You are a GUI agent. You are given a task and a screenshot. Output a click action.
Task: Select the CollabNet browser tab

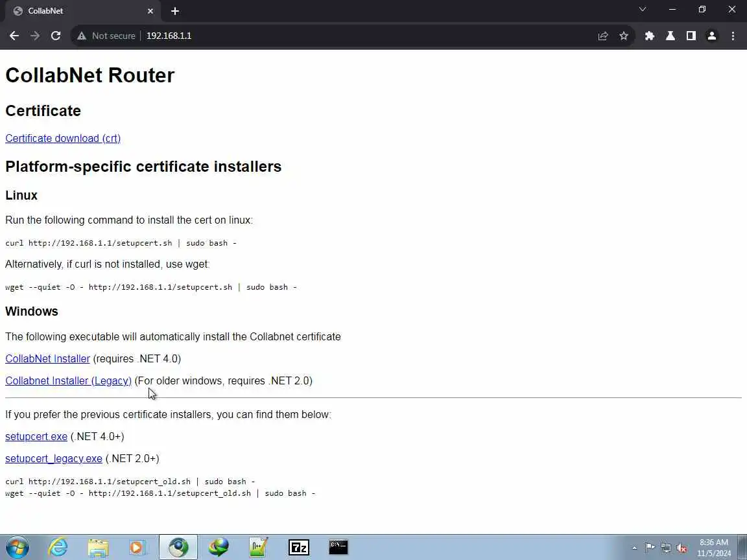(x=82, y=11)
